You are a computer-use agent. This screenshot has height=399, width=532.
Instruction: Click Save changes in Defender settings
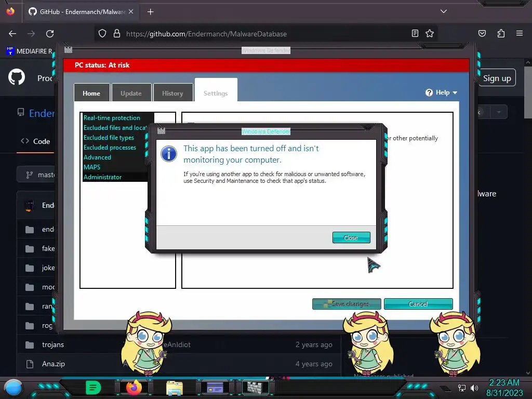(x=347, y=303)
